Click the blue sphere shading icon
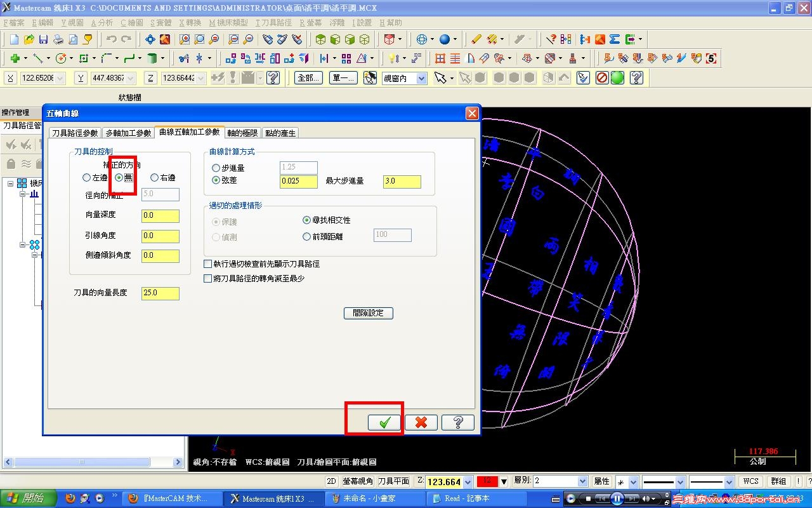The height and width of the screenshot is (508, 812). point(445,39)
